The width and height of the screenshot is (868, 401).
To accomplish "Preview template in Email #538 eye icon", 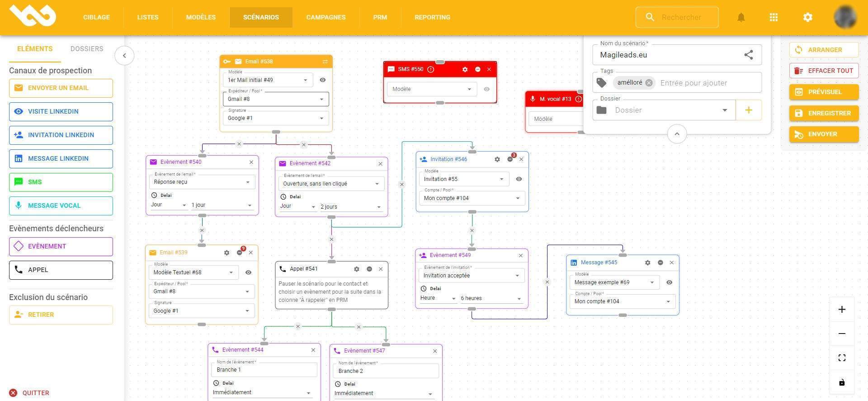I will tap(323, 80).
